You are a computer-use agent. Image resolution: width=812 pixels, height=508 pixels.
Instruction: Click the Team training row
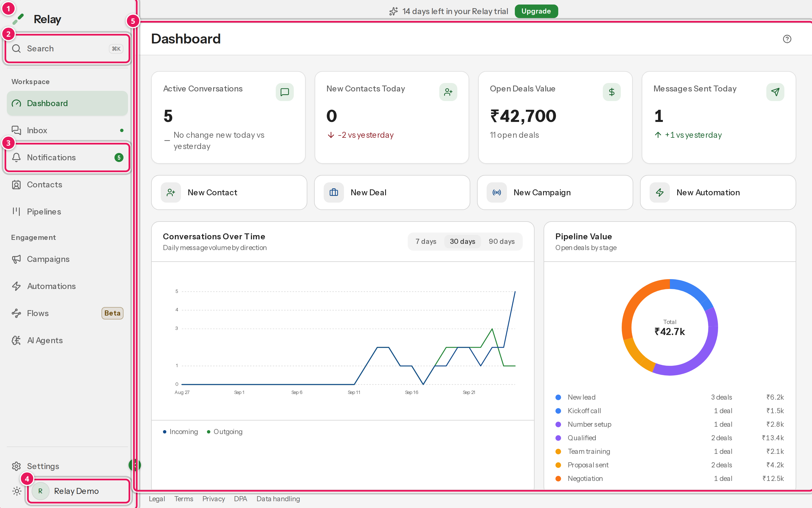click(670, 452)
